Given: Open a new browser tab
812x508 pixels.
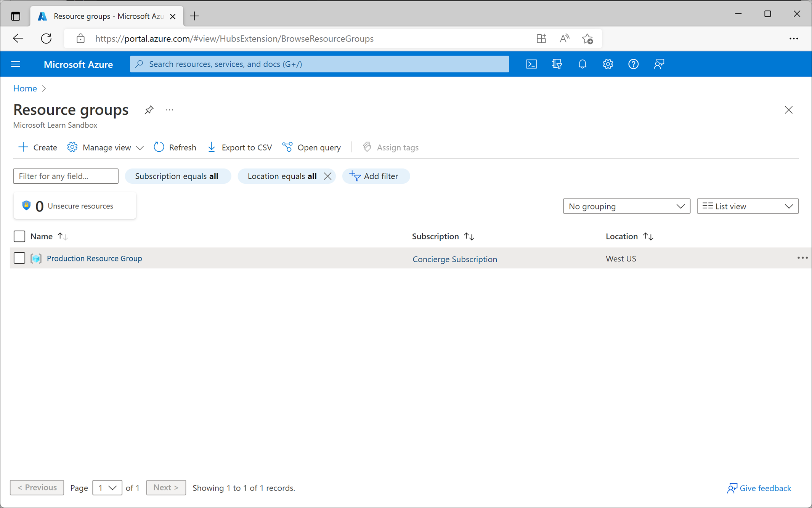Looking at the screenshot, I should 194,16.
